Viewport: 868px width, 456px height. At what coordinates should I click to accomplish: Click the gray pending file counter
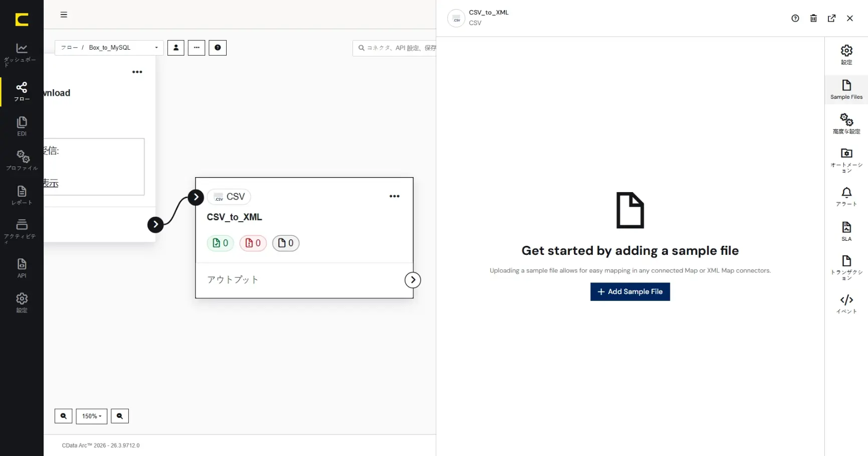point(286,243)
